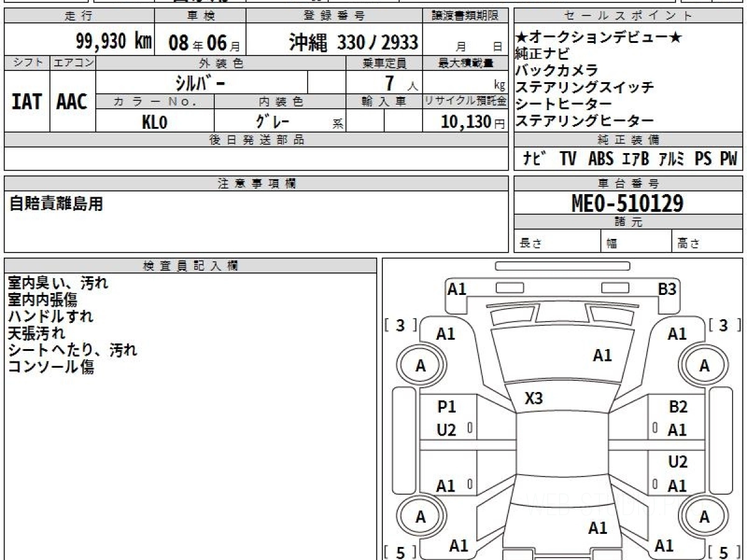Select color number KL0
The height and width of the screenshot is (560, 747).
tap(155, 122)
